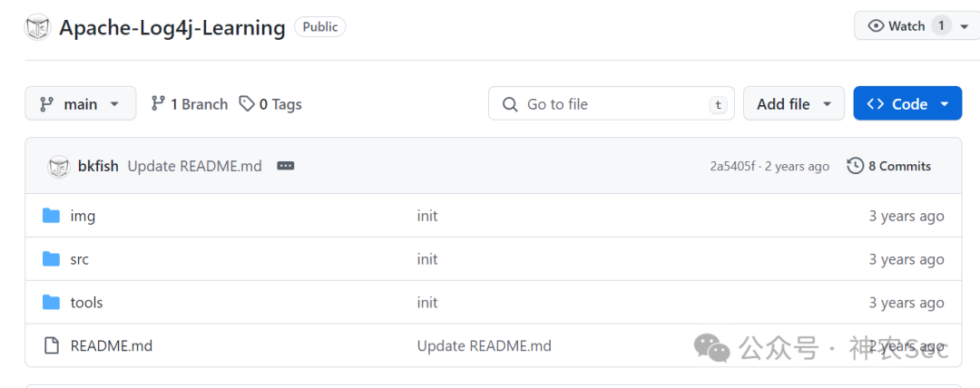Expand the Watch dropdown arrow
This screenshot has width=980, height=388.
(964, 26)
